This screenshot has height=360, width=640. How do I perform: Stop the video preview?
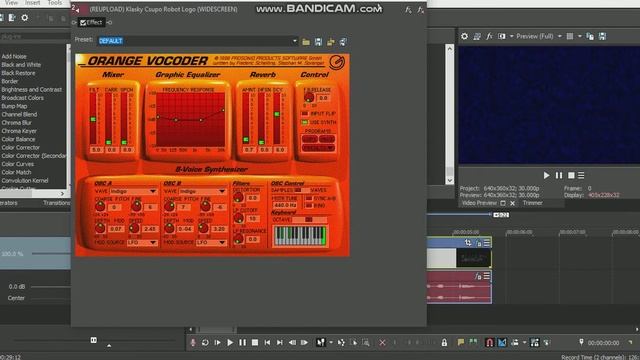click(571, 175)
